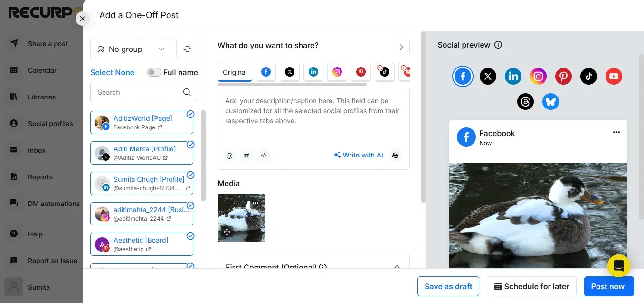
Task: Uncheck the Sumita Chugh [Profile] checkmark
Action: (x=190, y=175)
